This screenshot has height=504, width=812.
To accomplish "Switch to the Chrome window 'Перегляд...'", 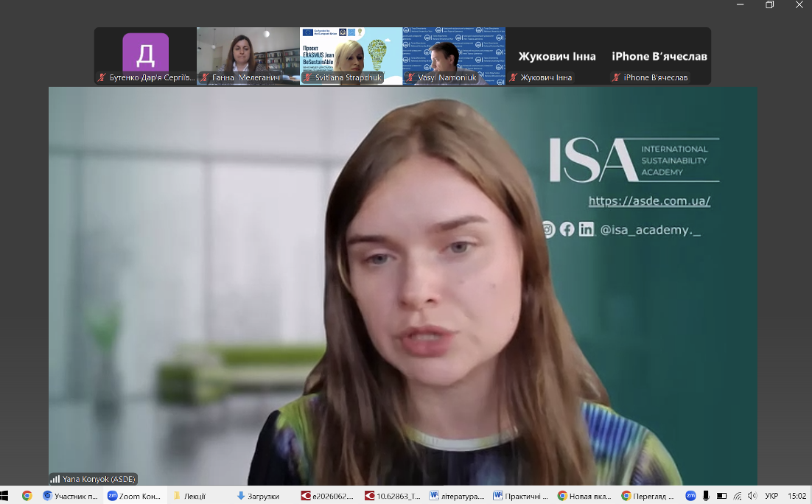I will click(x=648, y=496).
